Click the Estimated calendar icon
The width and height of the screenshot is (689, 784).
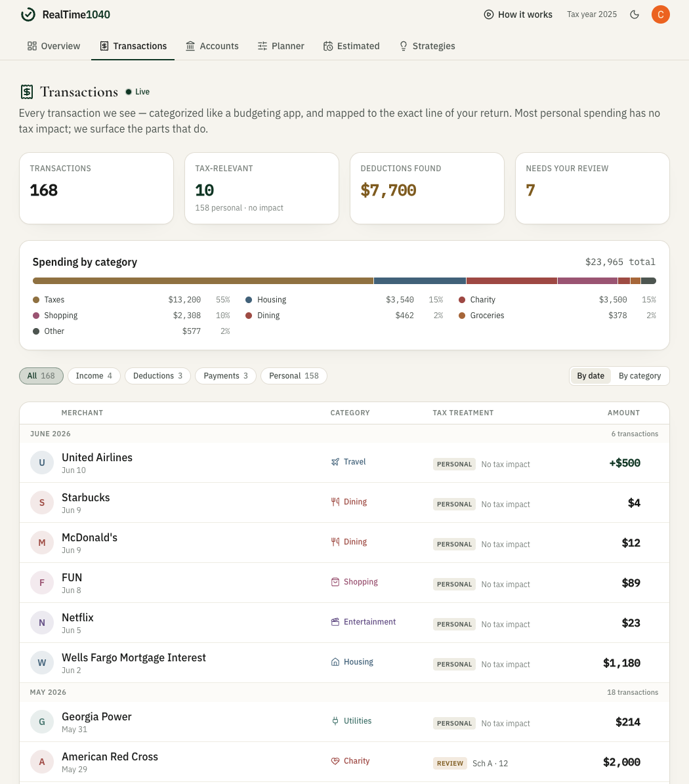tap(328, 46)
